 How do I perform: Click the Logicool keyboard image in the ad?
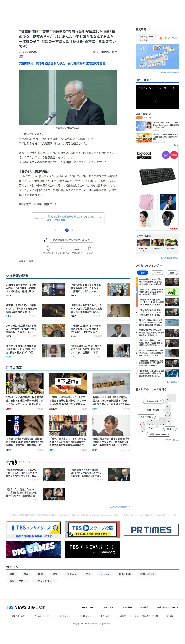(157, 176)
